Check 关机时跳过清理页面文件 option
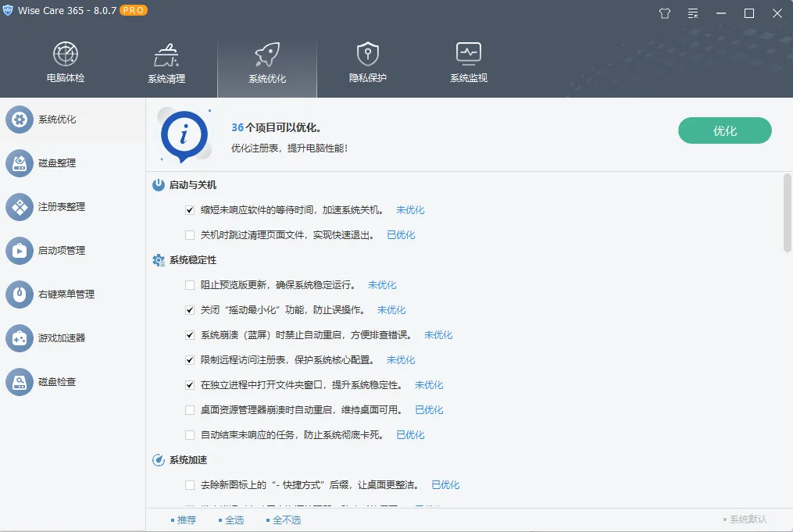This screenshot has height=532, width=793. (x=190, y=234)
